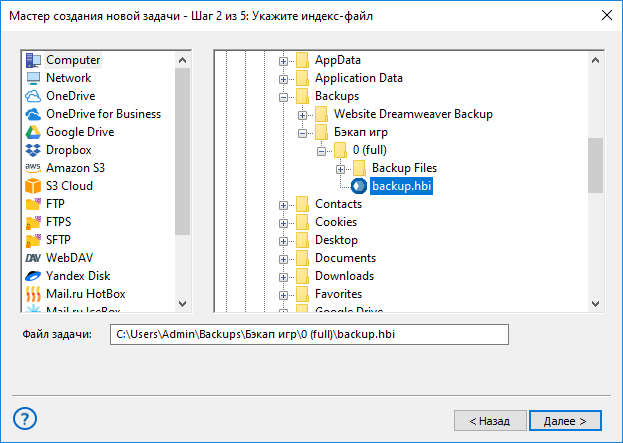Click the backup.hbi file icon

click(x=359, y=186)
